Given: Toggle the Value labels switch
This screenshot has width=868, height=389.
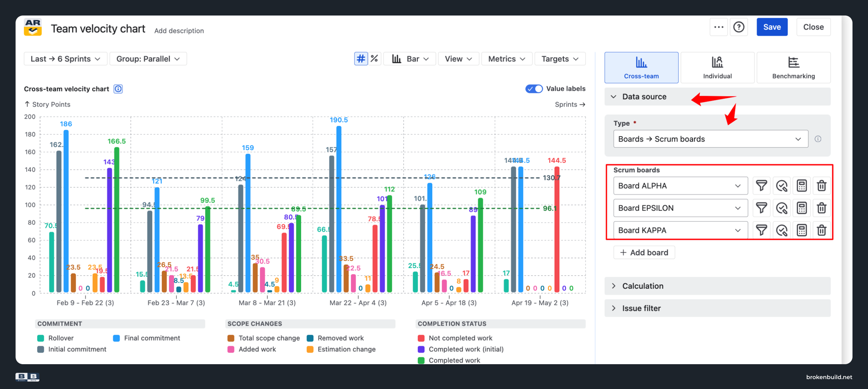Looking at the screenshot, I should pos(534,89).
